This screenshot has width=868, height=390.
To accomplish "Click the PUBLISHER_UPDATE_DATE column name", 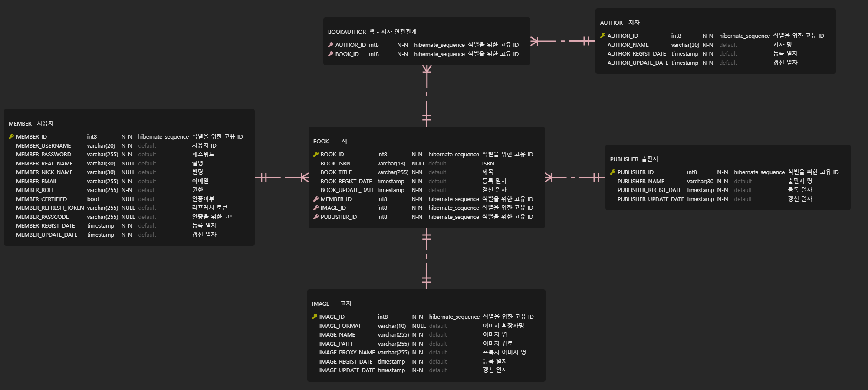I will coord(651,199).
